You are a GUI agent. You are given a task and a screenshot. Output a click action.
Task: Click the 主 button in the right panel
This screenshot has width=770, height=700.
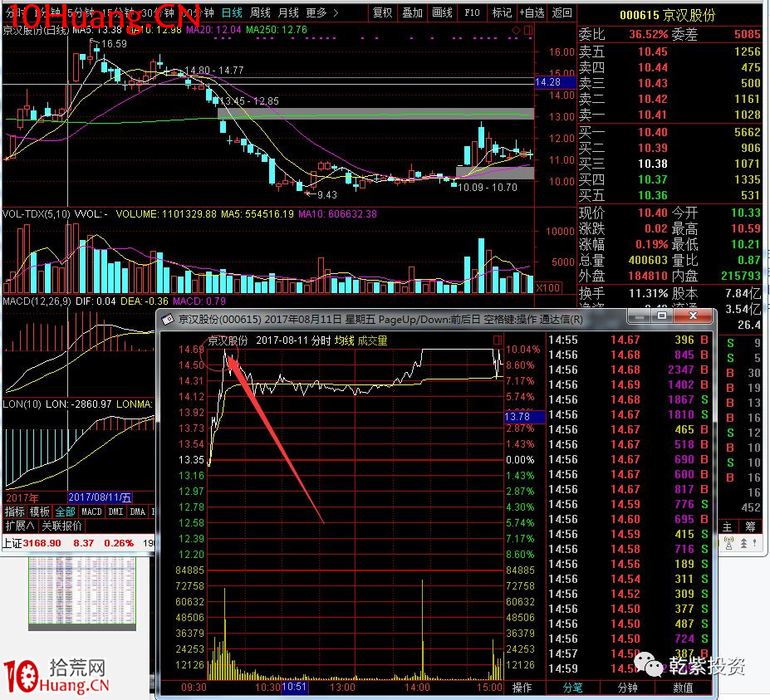point(728,526)
